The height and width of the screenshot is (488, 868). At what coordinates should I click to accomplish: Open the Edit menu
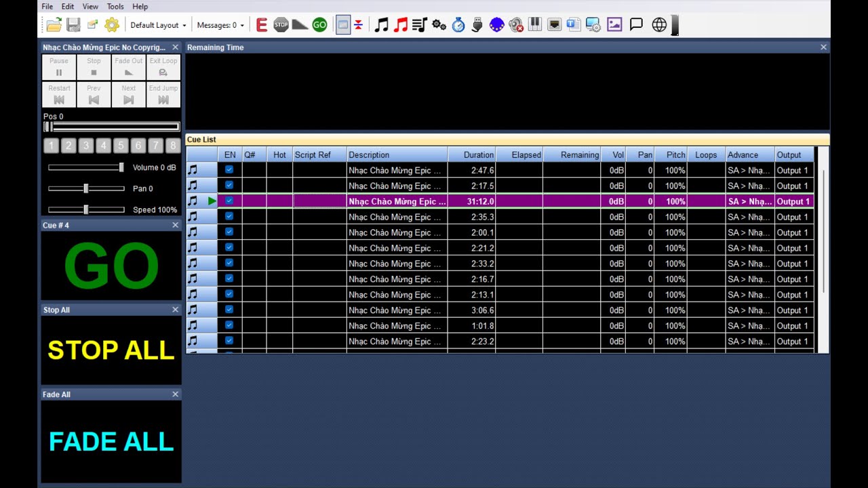point(68,6)
